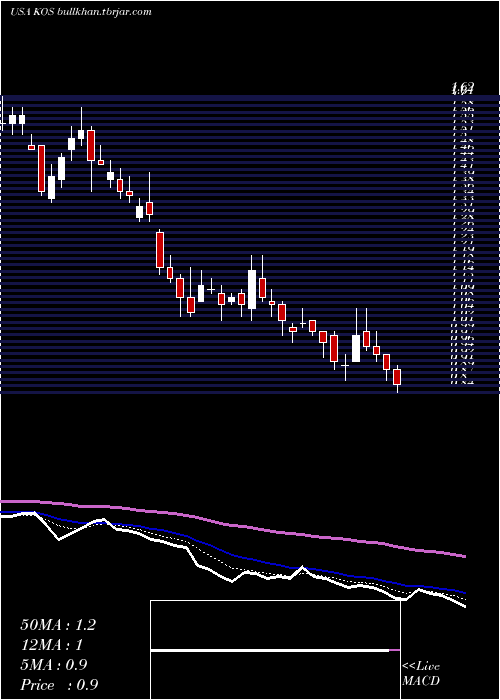Select the 12MA : 1 label
The width and height of the screenshot is (500, 700).
pos(51,645)
